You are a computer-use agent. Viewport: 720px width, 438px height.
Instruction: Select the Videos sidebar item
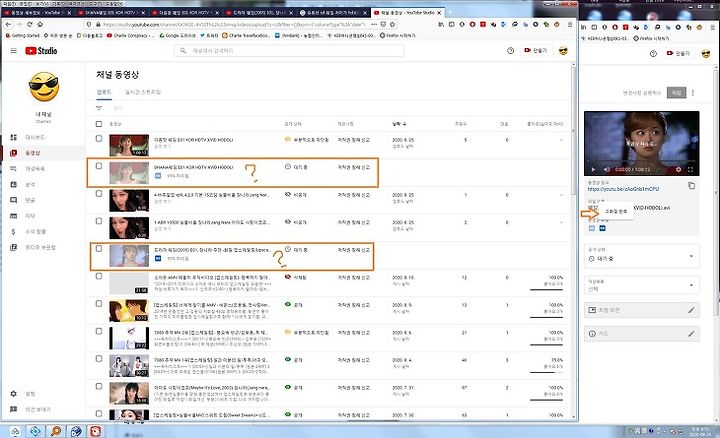click(x=43, y=153)
